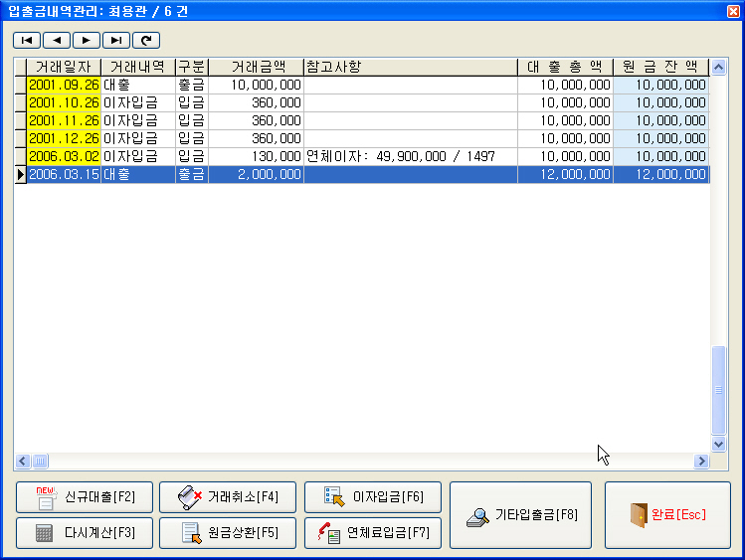The height and width of the screenshot is (560, 745).
Task: Click amount cell 130,000
Action: [256, 157]
